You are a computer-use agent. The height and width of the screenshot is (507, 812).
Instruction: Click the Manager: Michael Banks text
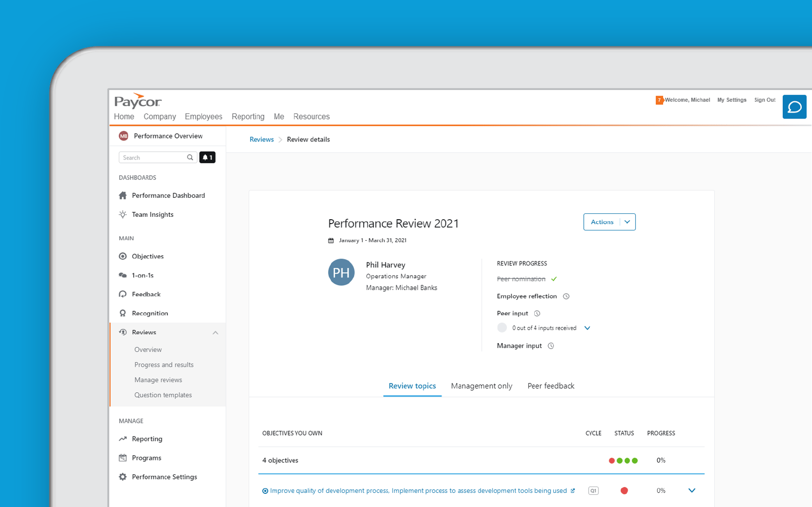pyautogui.click(x=401, y=288)
